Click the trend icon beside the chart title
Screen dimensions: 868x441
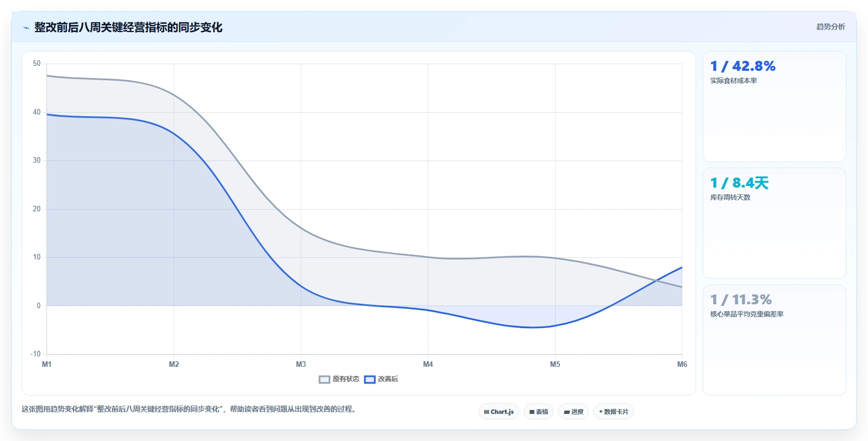(x=26, y=28)
